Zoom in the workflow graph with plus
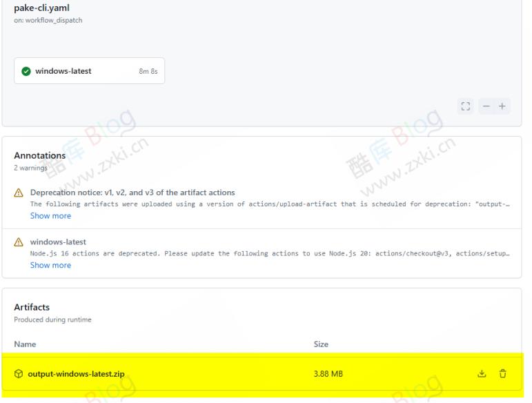Viewport: 532px width, 403px height. [x=502, y=106]
